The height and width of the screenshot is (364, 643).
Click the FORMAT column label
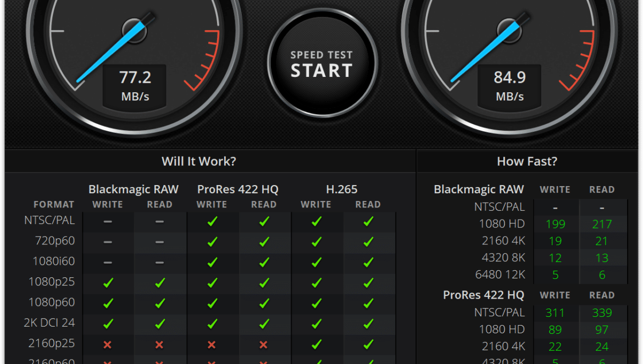(x=54, y=204)
